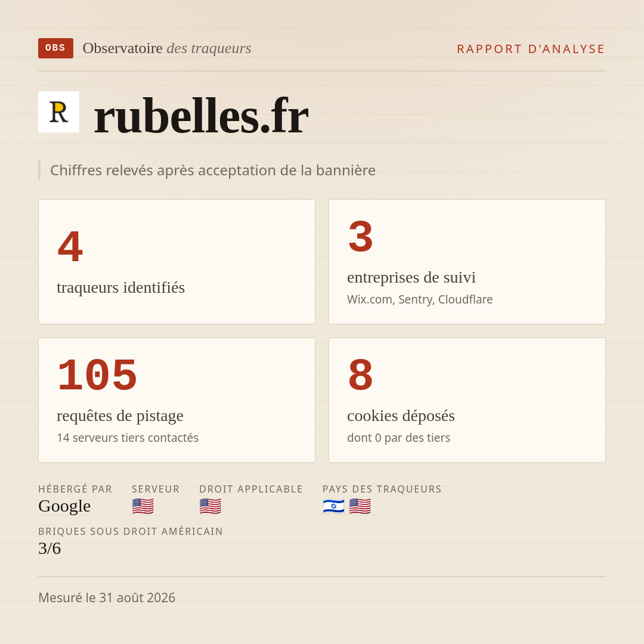The height and width of the screenshot is (644, 644).
Task: Click the Droit applicable label
Action: (x=251, y=489)
